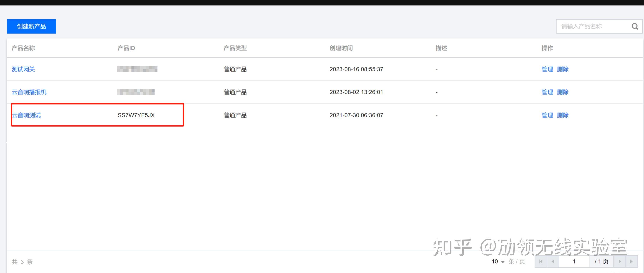Click 普通产品 in the 测试网关 row
The width and height of the screenshot is (644, 273).
pyautogui.click(x=235, y=69)
